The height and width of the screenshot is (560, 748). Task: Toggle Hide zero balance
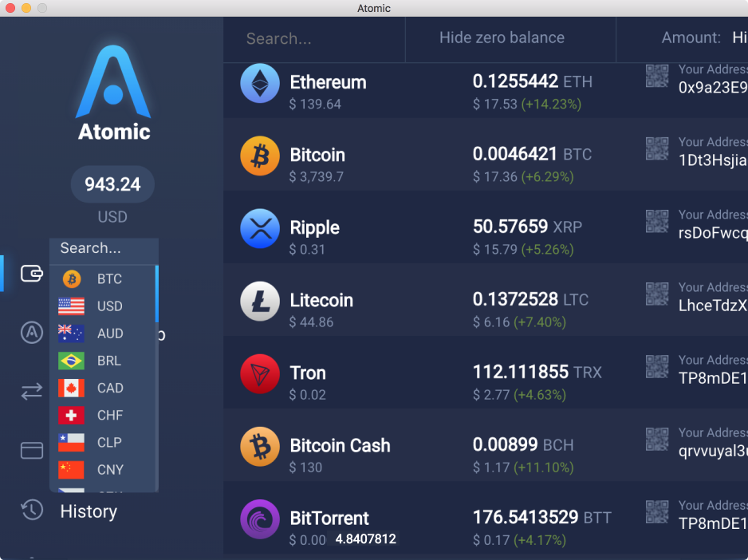click(502, 37)
